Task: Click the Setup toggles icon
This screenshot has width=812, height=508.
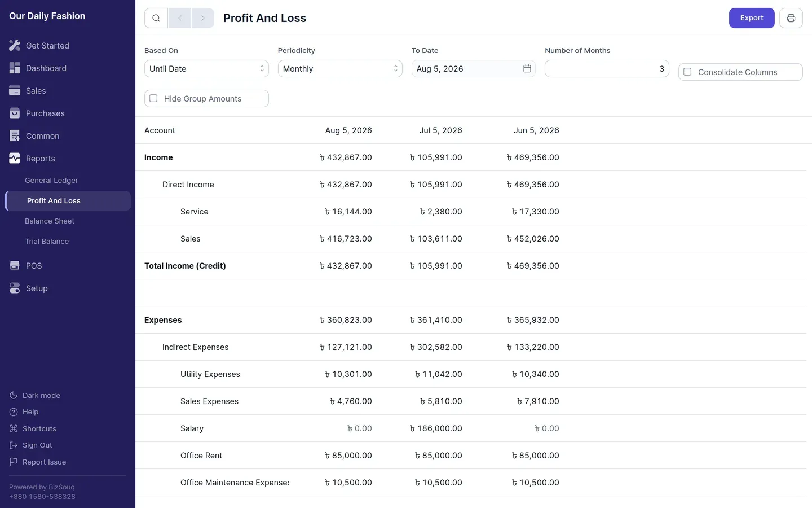Action: [15, 288]
